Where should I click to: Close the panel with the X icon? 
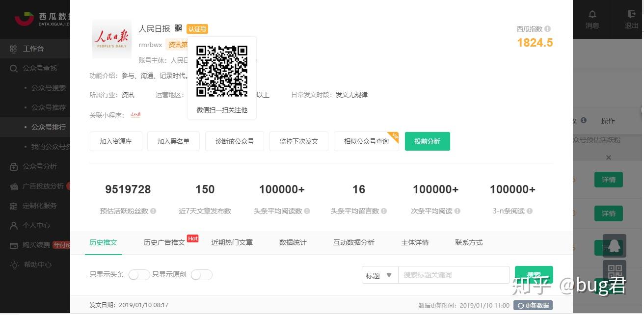click(x=609, y=157)
